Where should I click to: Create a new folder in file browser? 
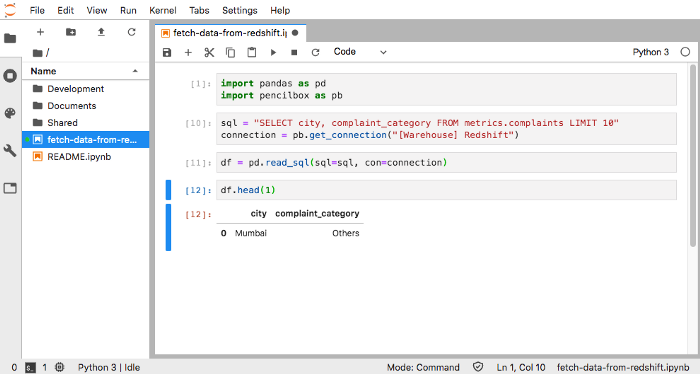point(71,32)
